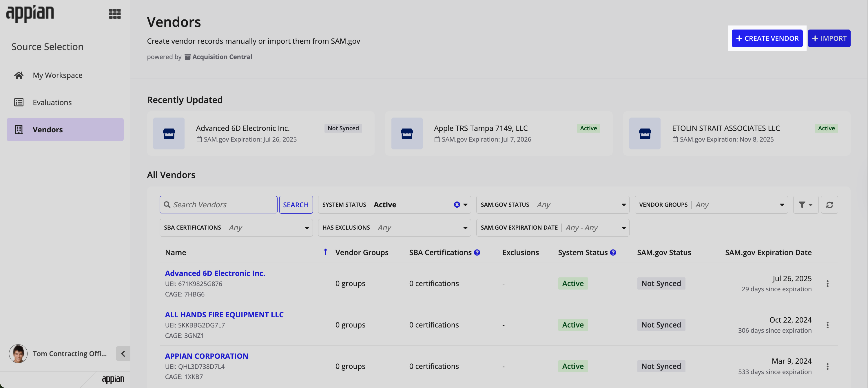Open Tom Contracting Officer user avatar
Viewport: 868px width, 388px height.
pyautogui.click(x=18, y=353)
